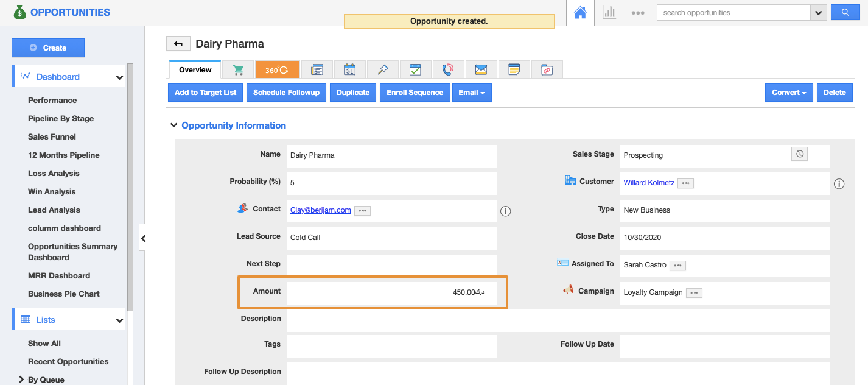This screenshot has width=868, height=385.
Task: Click the Schedule Followup button
Action: point(286,93)
